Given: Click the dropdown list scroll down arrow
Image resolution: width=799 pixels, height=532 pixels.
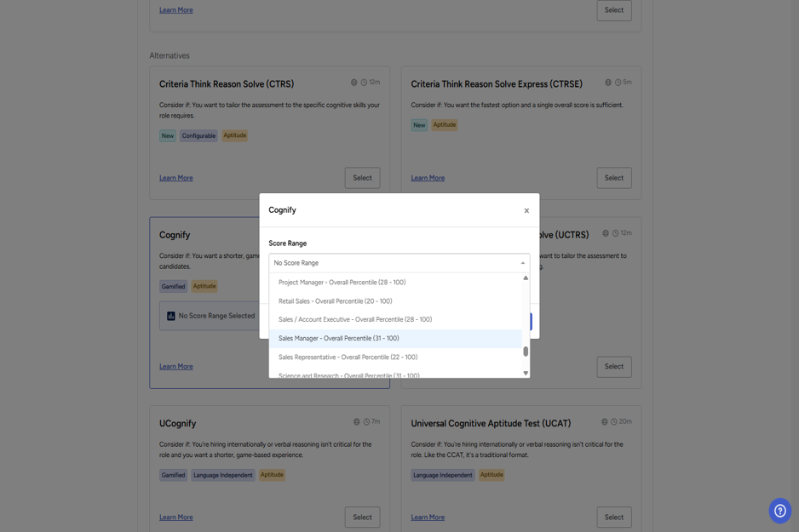Looking at the screenshot, I should (526, 373).
